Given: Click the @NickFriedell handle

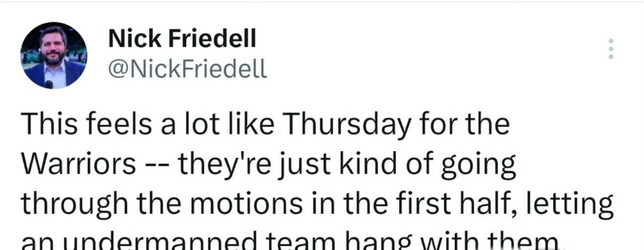Looking at the screenshot, I should [187, 70].
